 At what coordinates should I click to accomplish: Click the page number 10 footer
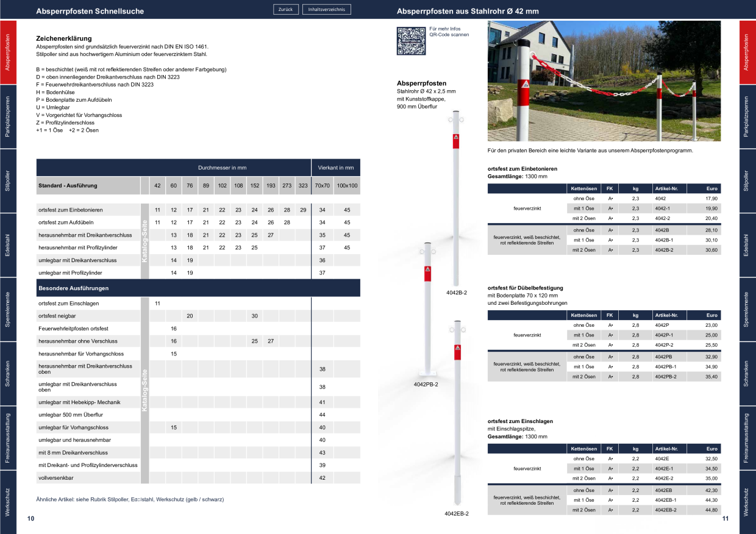click(x=30, y=519)
